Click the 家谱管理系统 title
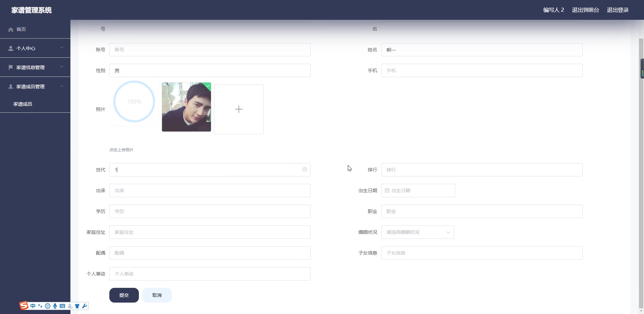 (x=32, y=10)
